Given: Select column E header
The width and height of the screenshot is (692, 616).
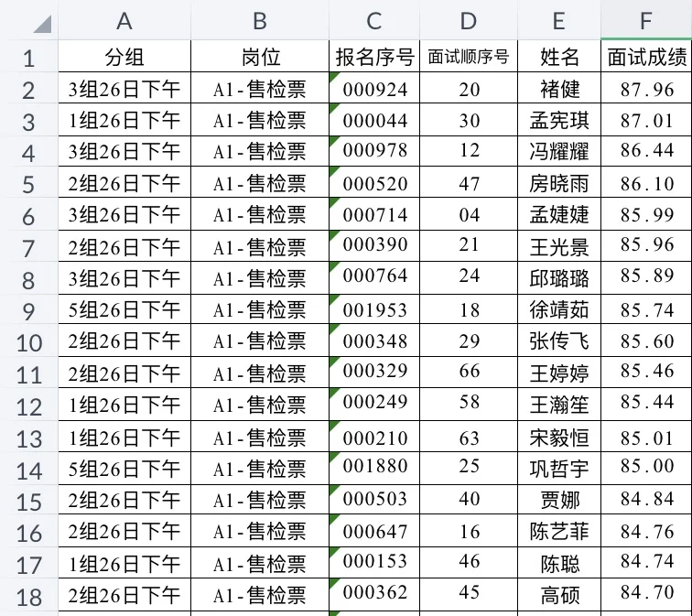Looking at the screenshot, I should [x=559, y=20].
